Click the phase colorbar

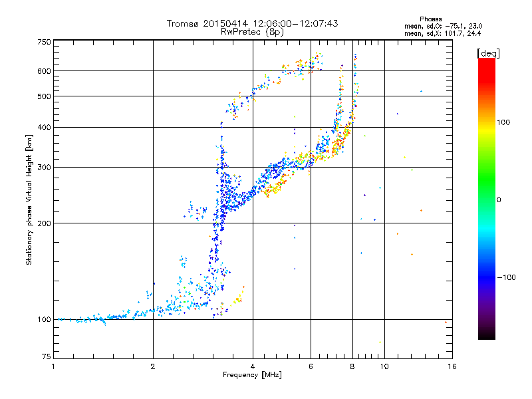(x=487, y=198)
